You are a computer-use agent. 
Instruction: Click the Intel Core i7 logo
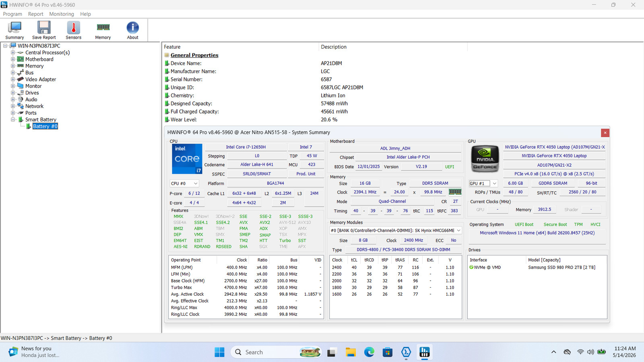[x=187, y=159]
